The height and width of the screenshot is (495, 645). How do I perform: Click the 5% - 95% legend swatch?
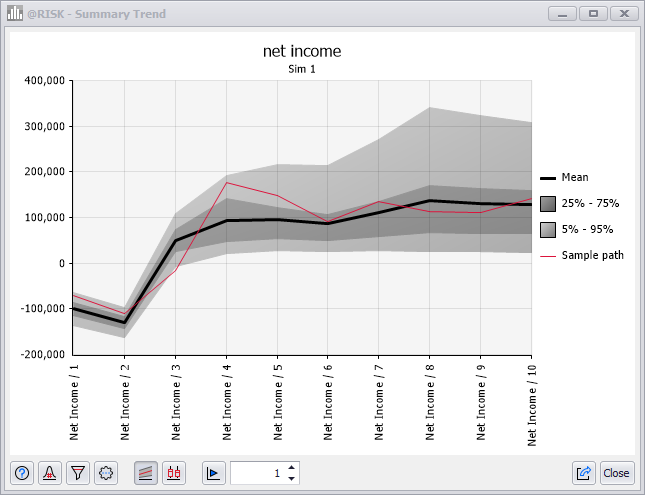[547, 229]
